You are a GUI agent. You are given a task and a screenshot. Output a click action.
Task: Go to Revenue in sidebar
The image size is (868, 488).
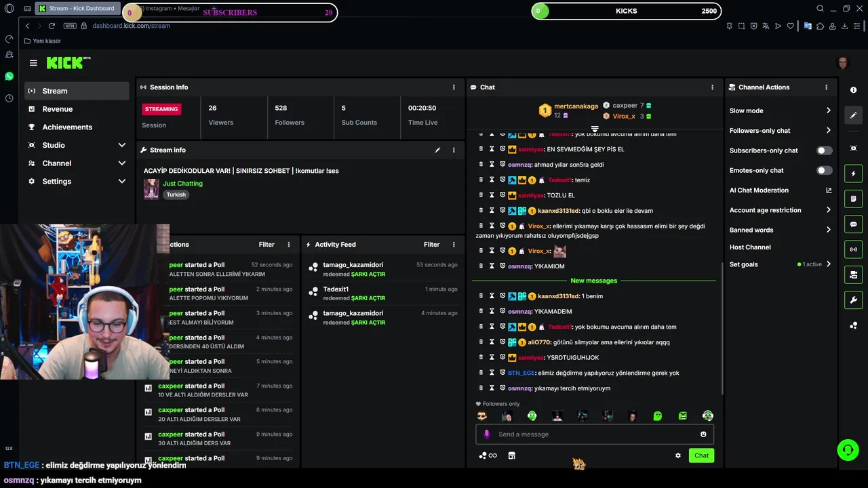click(x=77, y=109)
